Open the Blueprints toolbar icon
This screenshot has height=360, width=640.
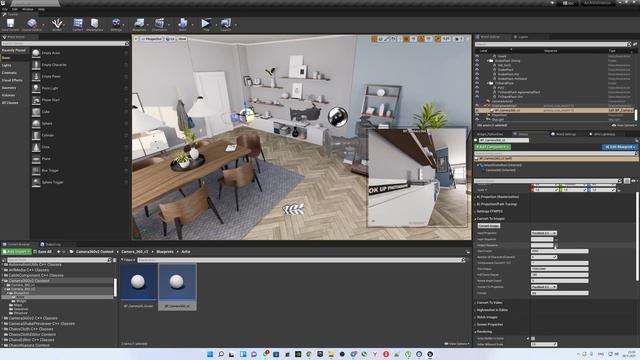(139, 24)
